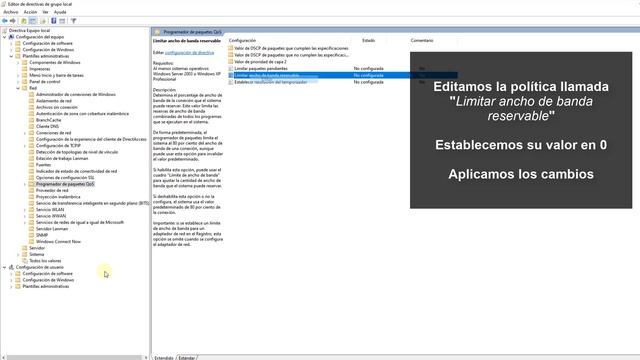This screenshot has width=640, height=360.
Task: Click right arrow of tree horizontal scrollbar
Action: (146, 358)
